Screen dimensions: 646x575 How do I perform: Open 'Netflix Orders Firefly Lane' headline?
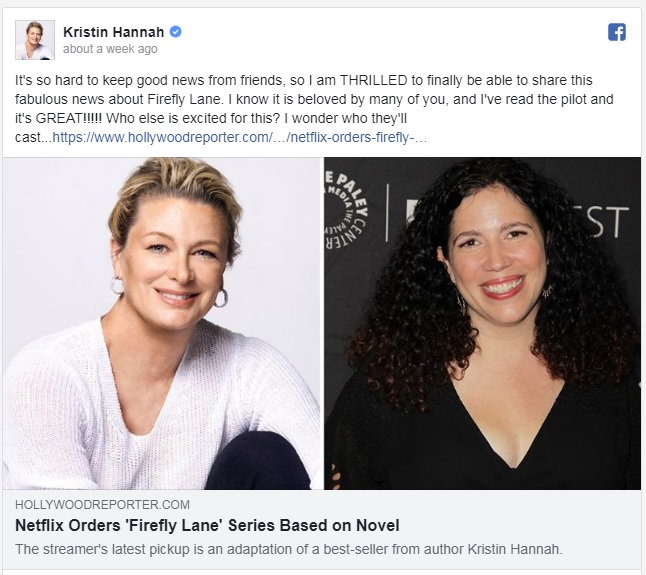(x=207, y=526)
